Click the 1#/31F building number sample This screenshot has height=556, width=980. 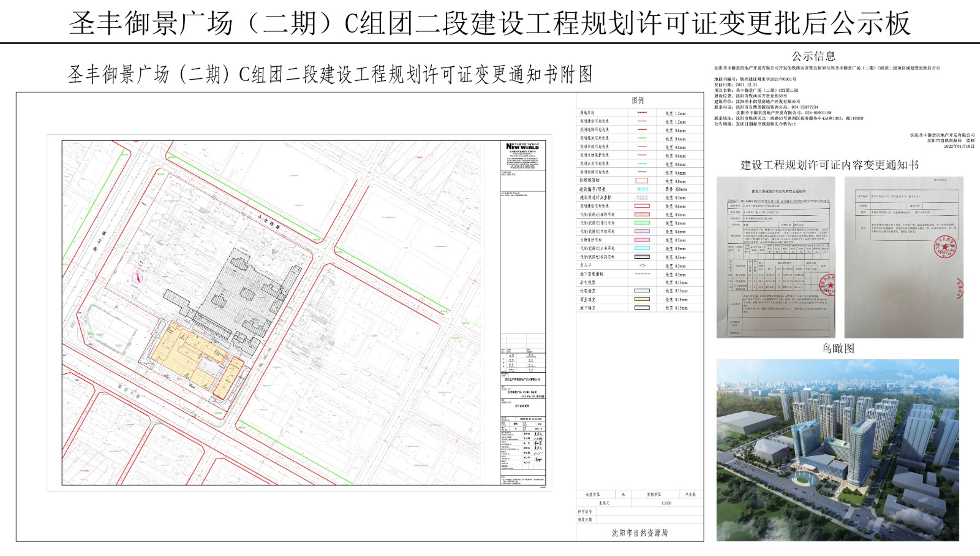[643, 189]
